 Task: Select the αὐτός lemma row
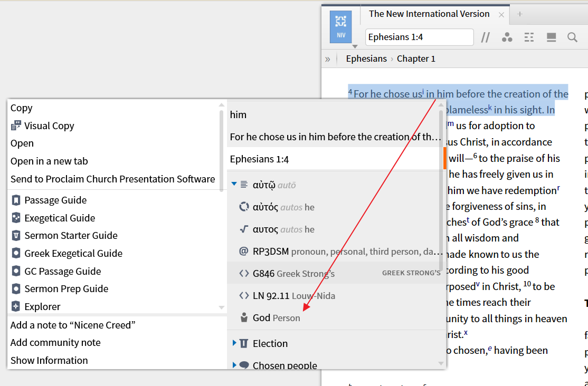click(x=335, y=207)
